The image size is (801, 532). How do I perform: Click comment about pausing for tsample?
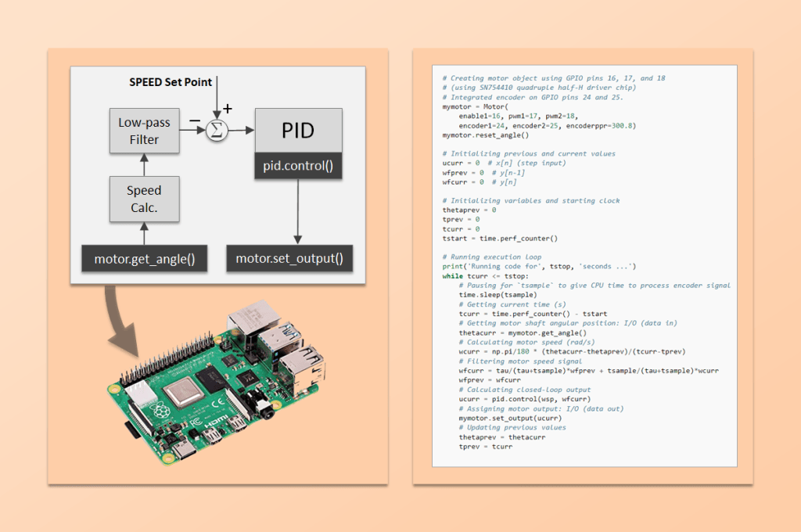594,285
